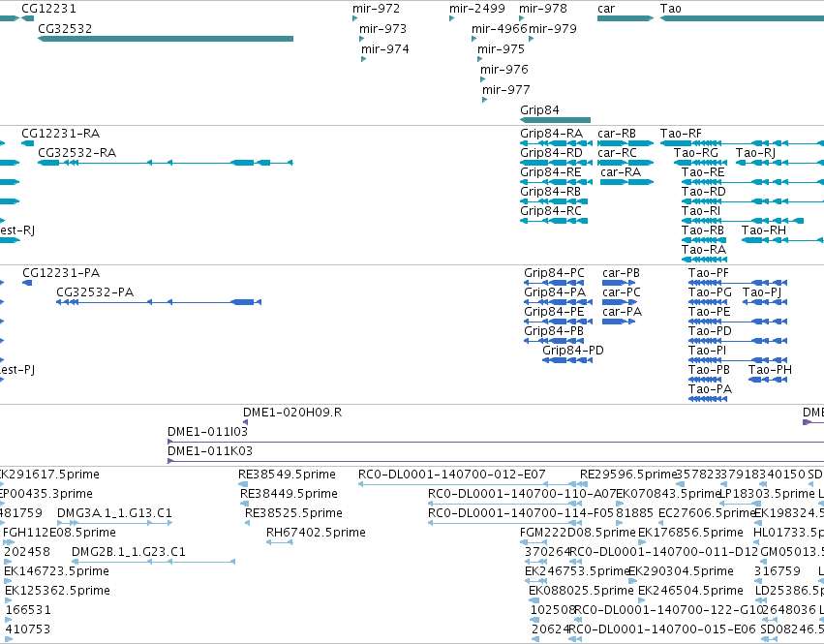
Task: Click the Tao-PF label
Action: click(709, 273)
